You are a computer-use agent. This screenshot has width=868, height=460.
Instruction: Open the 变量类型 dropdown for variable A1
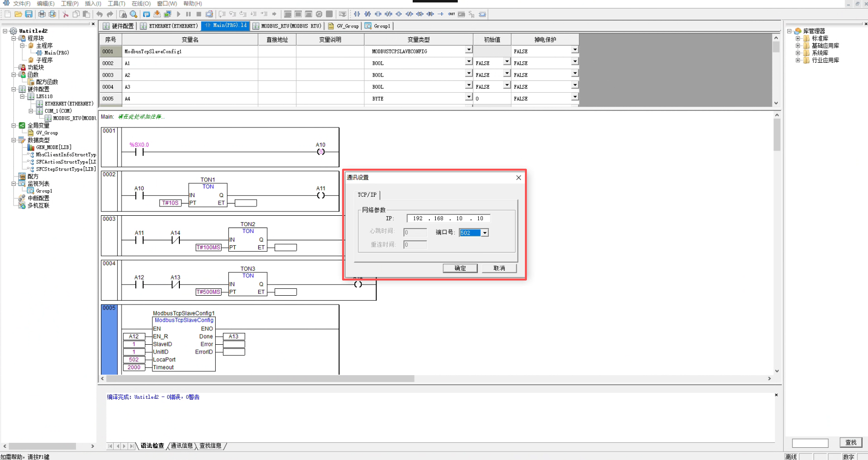469,62
